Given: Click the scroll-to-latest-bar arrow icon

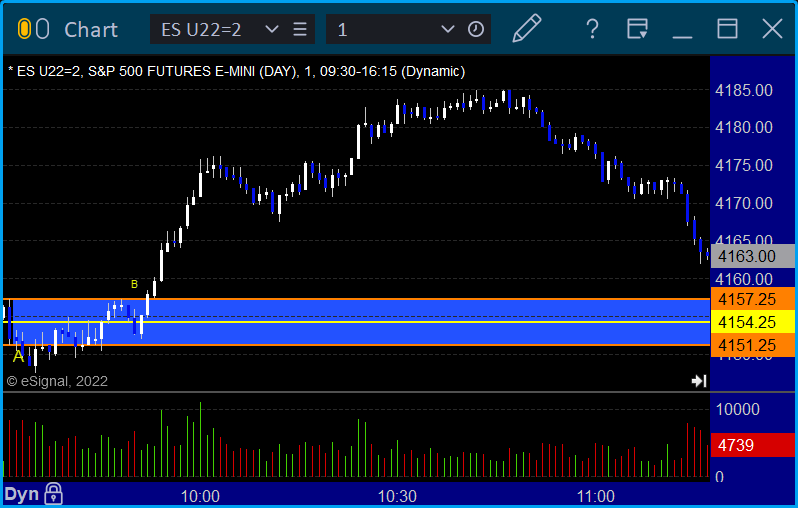Looking at the screenshot, I should click(x=699, y=381).
